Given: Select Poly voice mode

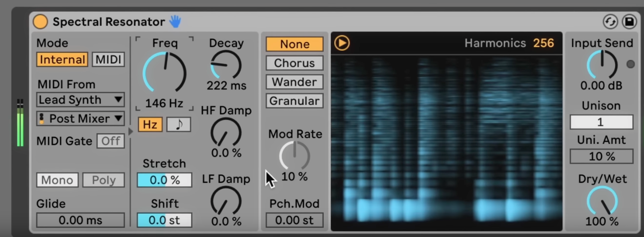Looking at the screenshot, I should (104, 180).
